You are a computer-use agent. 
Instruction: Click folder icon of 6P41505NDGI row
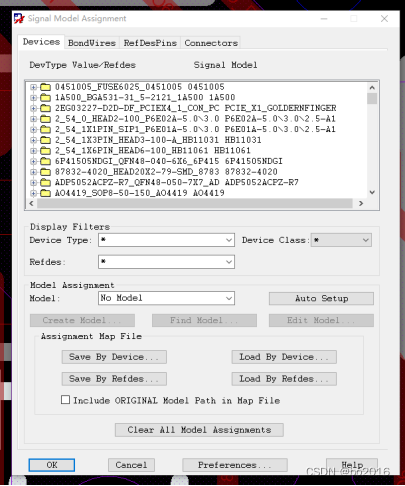tap(45, 161)
